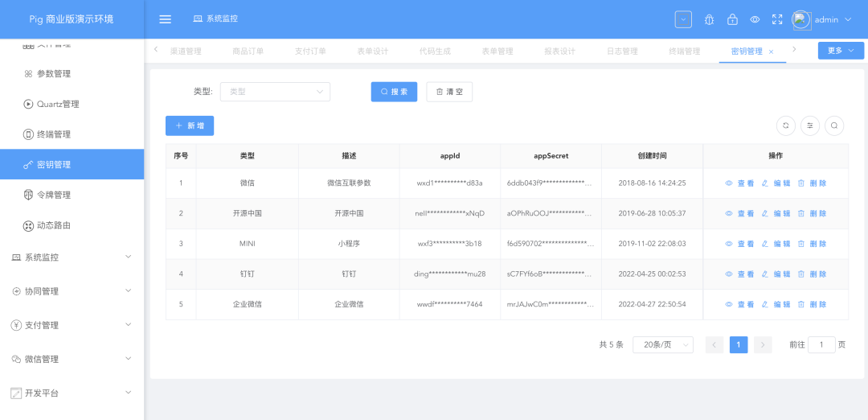
Task: Switch to 日志管理 tab
Action: pos(622,51)
